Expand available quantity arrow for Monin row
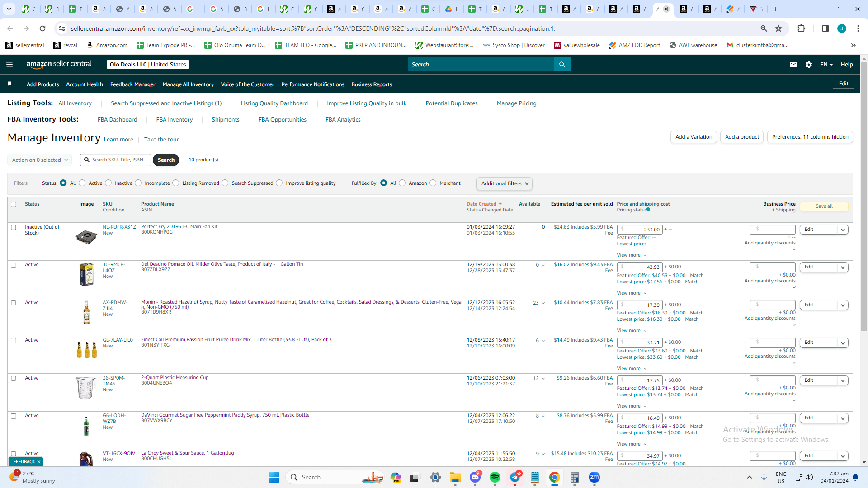The image size is (868, 488). (x=543, y=303)
